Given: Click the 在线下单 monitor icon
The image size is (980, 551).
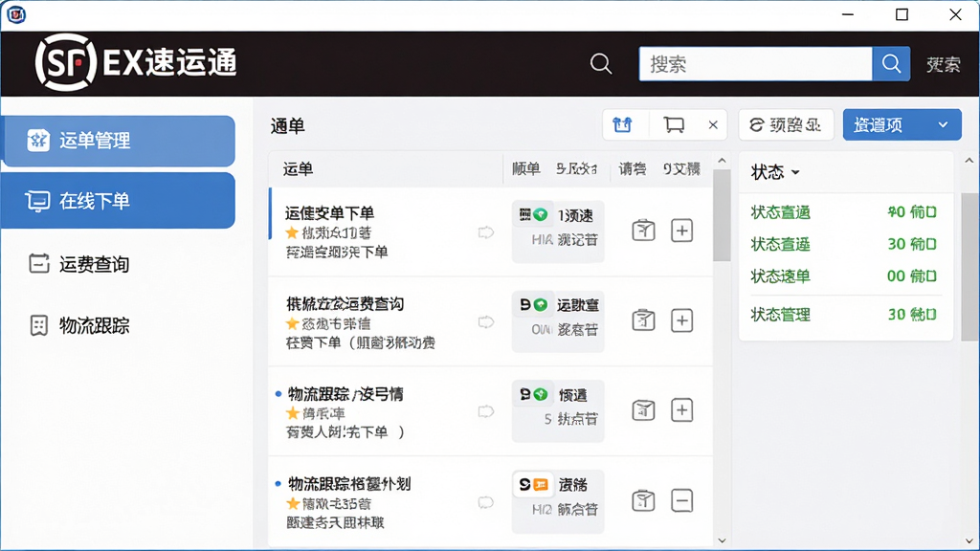Looking at the screenshot, I should click(37, 201).
